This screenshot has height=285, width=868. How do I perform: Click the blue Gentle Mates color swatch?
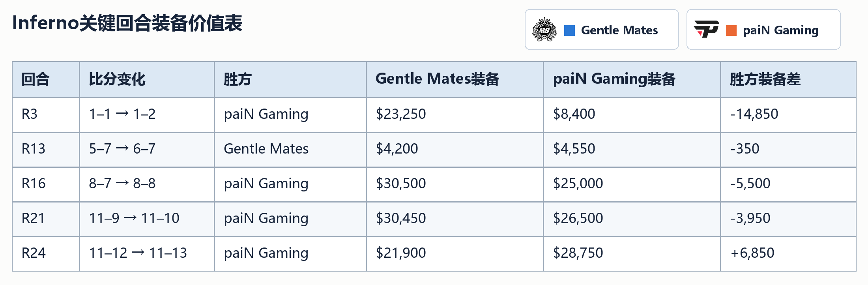coord(569,30)
